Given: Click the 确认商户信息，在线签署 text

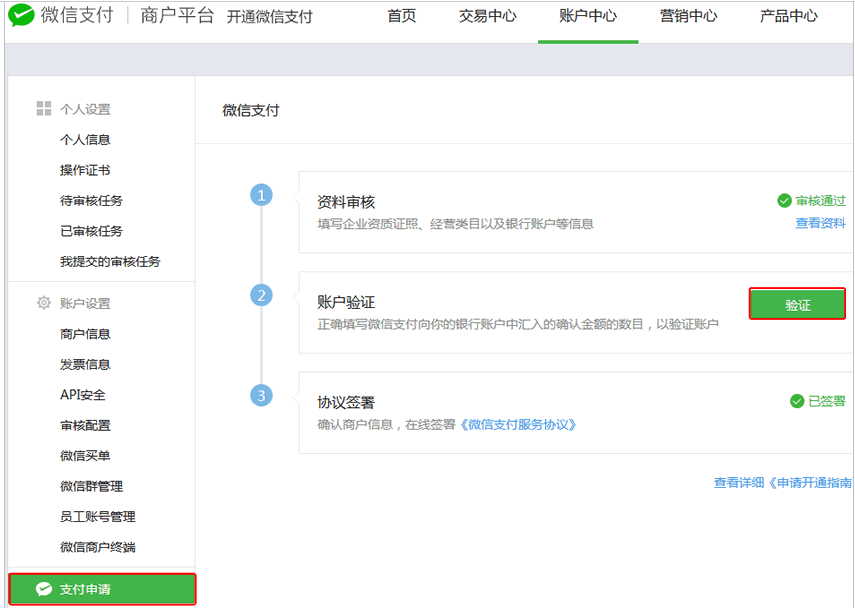Looking at the screenshot, I should [386, 424].
